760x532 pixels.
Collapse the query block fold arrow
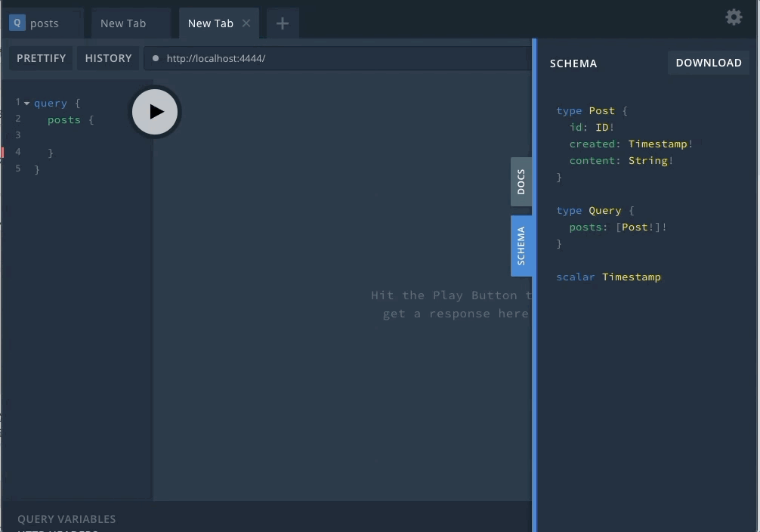click(26, 104)
